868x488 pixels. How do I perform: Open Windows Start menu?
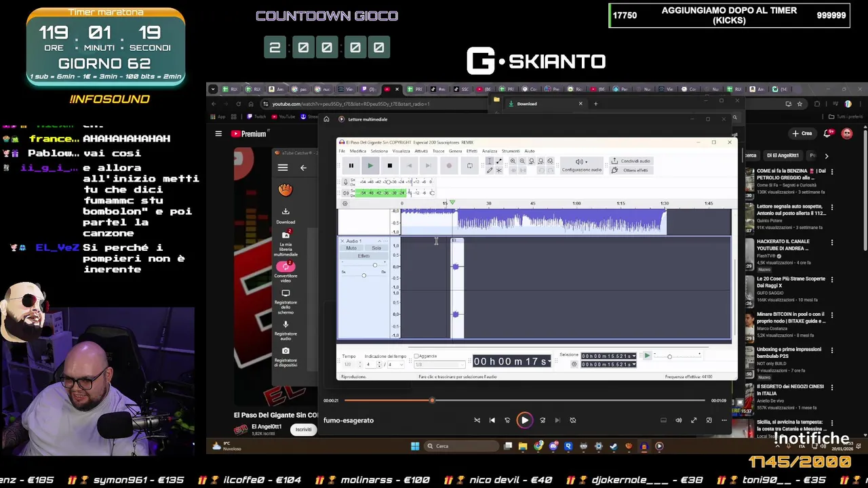[415, 446]
